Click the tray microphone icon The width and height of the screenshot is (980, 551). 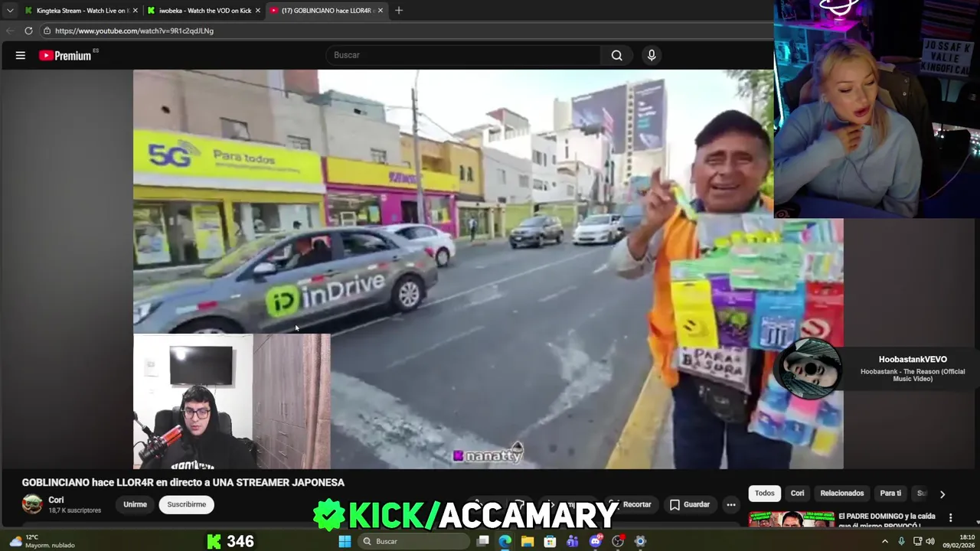tap(901, 541)
